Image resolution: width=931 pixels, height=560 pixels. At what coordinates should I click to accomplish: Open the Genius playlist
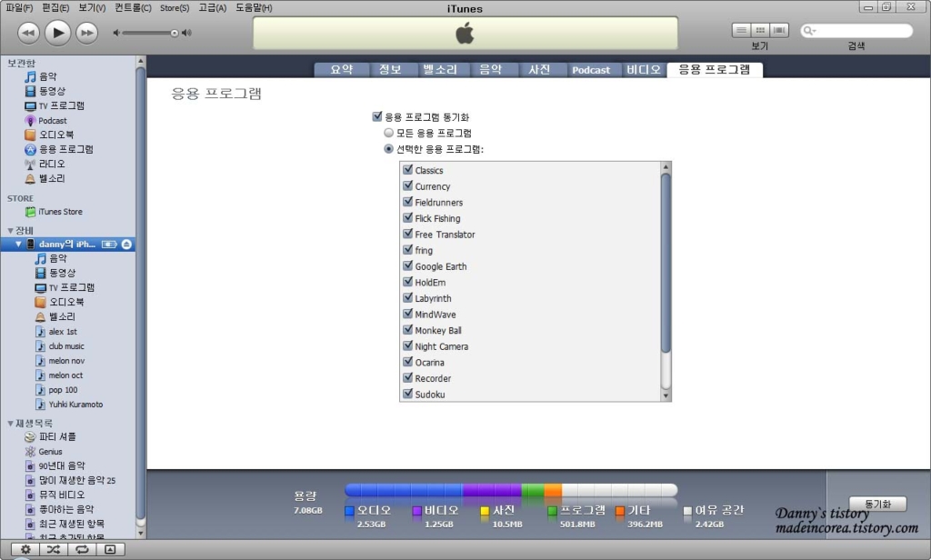[50, 451]
